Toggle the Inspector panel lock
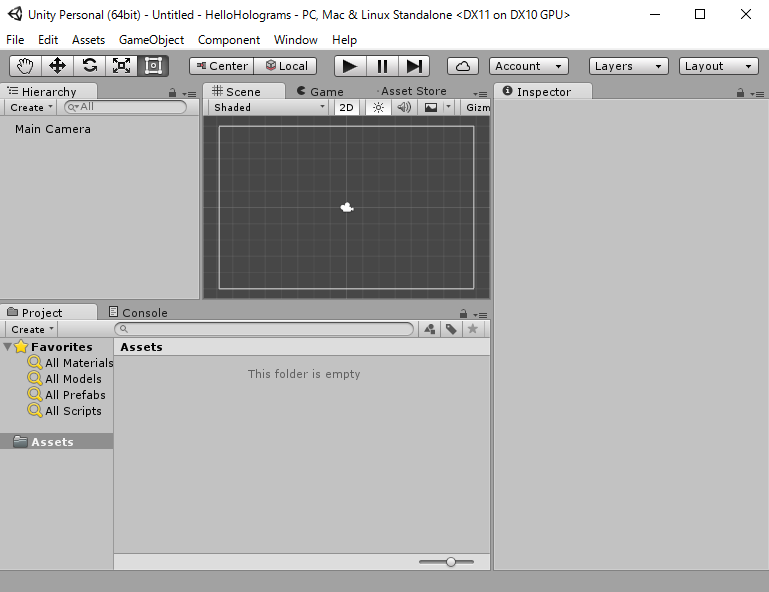The image size is (769, 592). pos(741,92)
